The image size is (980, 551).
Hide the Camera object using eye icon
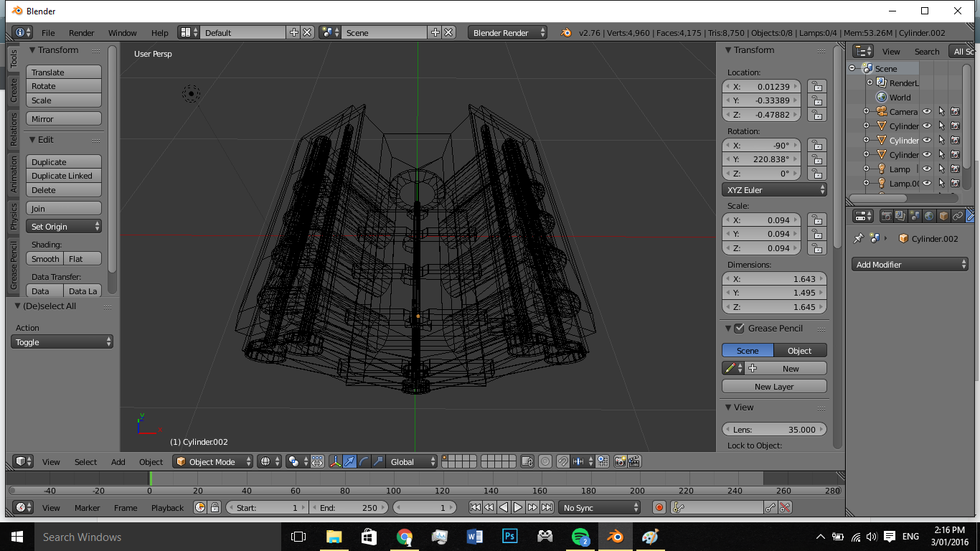[x=927, y=111]
